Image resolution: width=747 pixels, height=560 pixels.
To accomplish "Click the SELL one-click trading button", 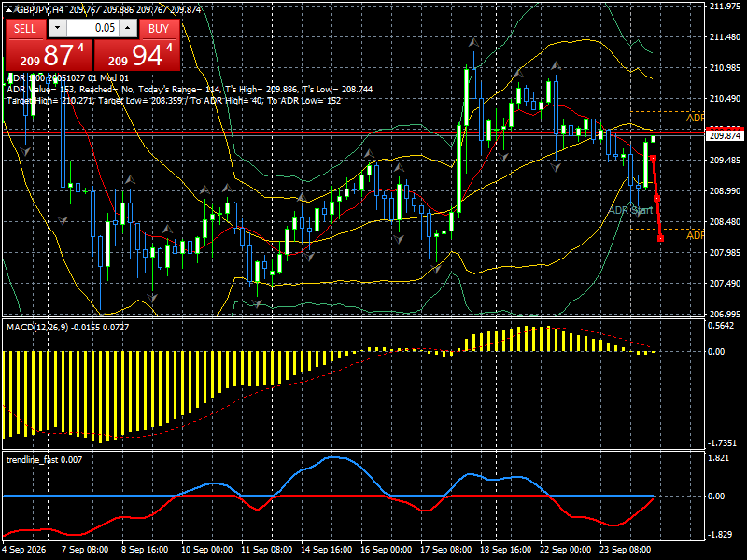I will (x=26, y=29).
